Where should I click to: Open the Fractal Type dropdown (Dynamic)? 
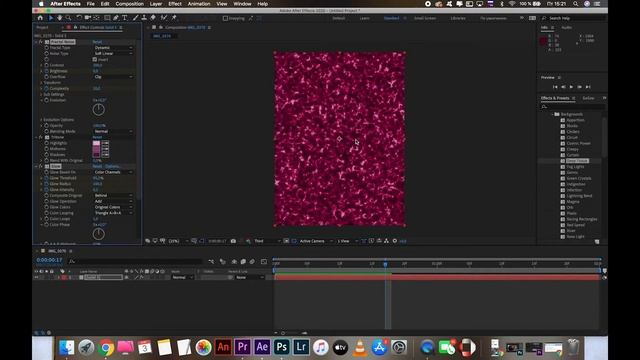[x=113, y=48]
